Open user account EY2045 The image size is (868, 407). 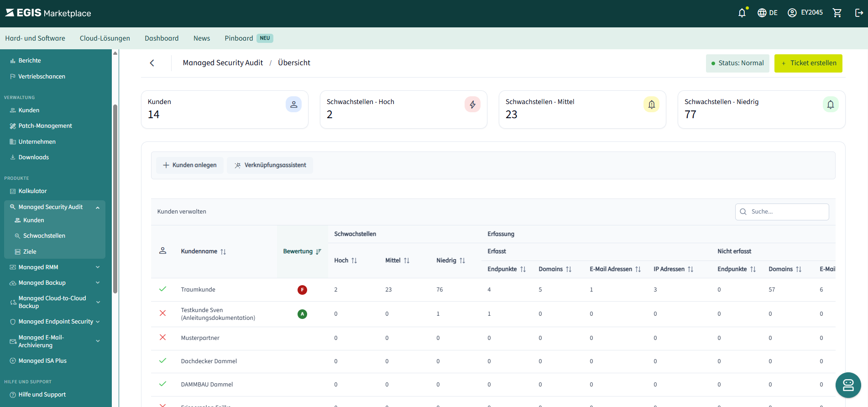pos(805,13)
